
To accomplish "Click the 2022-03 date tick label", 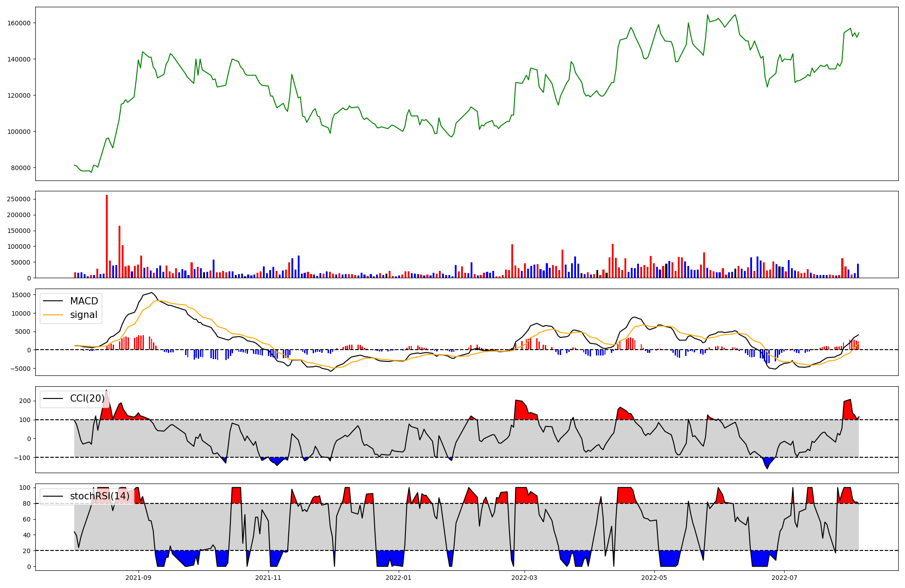I will pos(524,578).
